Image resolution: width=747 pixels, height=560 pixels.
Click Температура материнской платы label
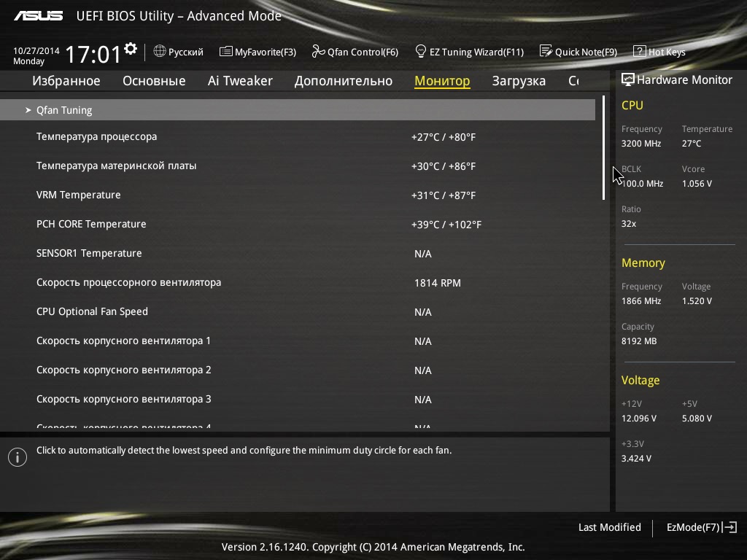[116, 166]
